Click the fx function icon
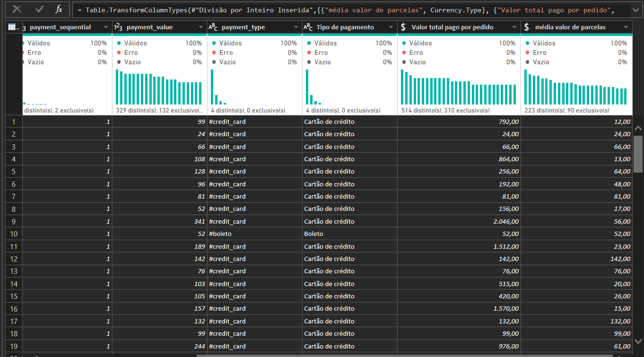Viewport: 644px width, 357px height. tap(59, 9)
